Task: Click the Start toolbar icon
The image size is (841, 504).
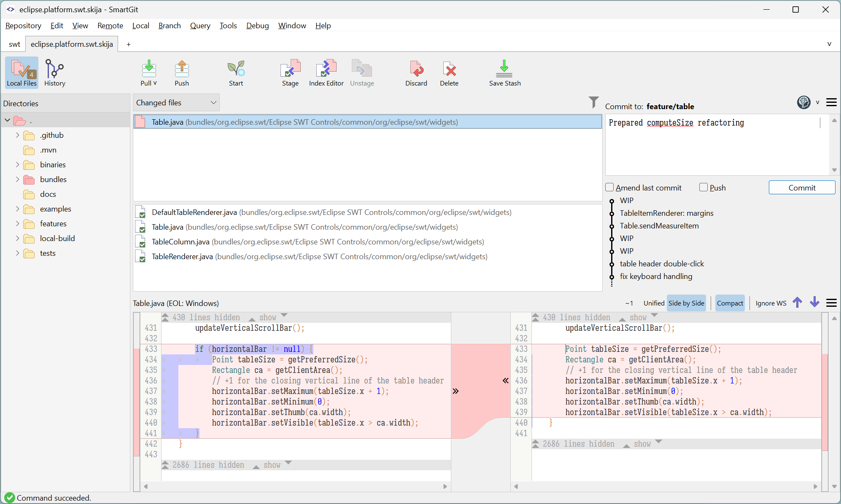Action: (235, 72)
